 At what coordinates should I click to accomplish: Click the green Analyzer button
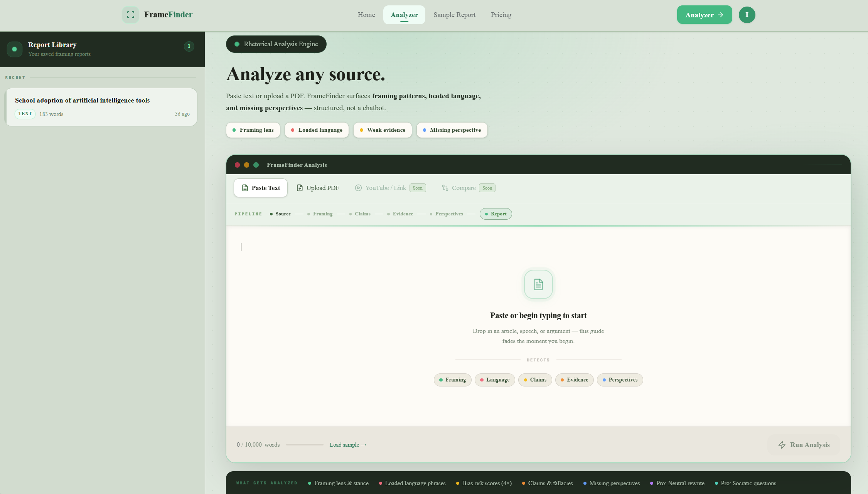(705, 15)
